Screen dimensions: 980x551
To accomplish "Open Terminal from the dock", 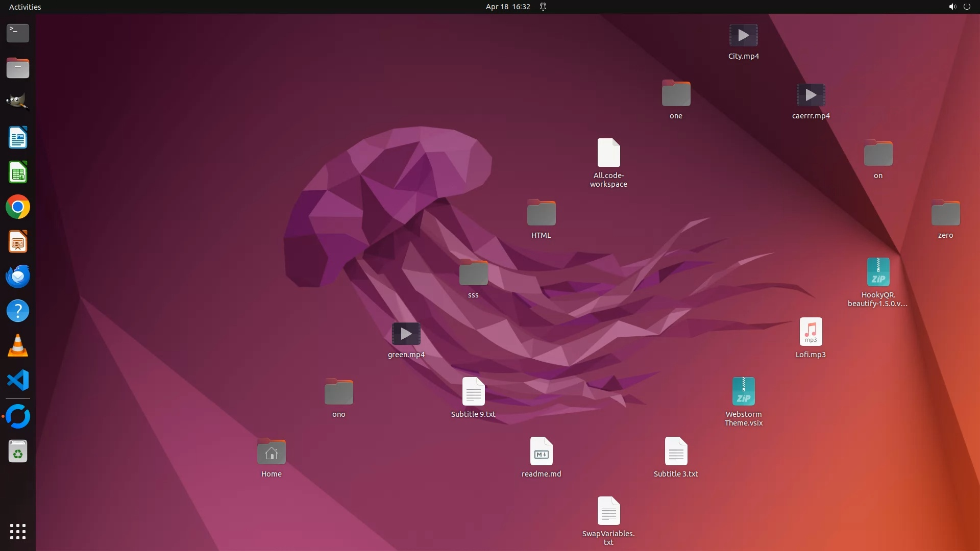I will pos(18,33).
